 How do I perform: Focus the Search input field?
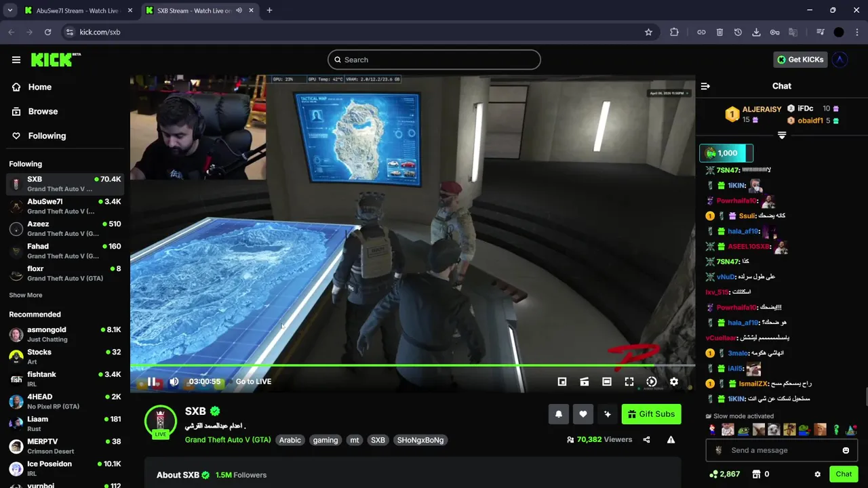point(434,60)
